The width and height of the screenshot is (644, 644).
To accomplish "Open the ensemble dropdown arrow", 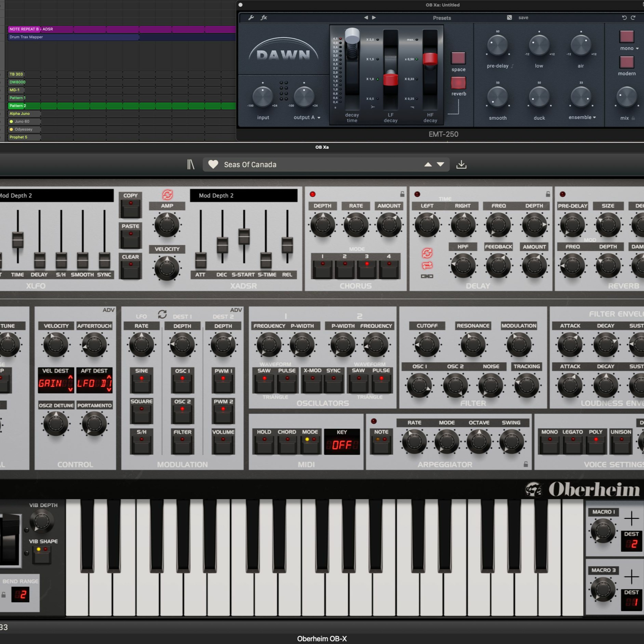I will tap(594, 117).
